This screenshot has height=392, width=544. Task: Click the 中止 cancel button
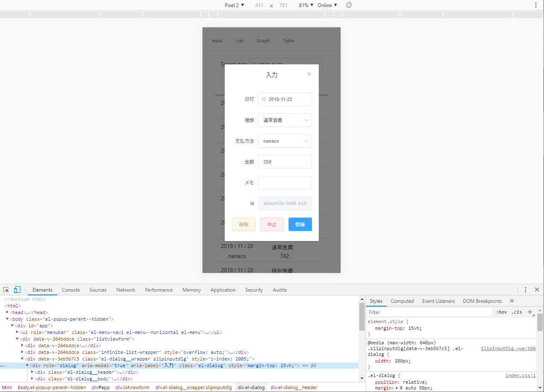(272, 224)
